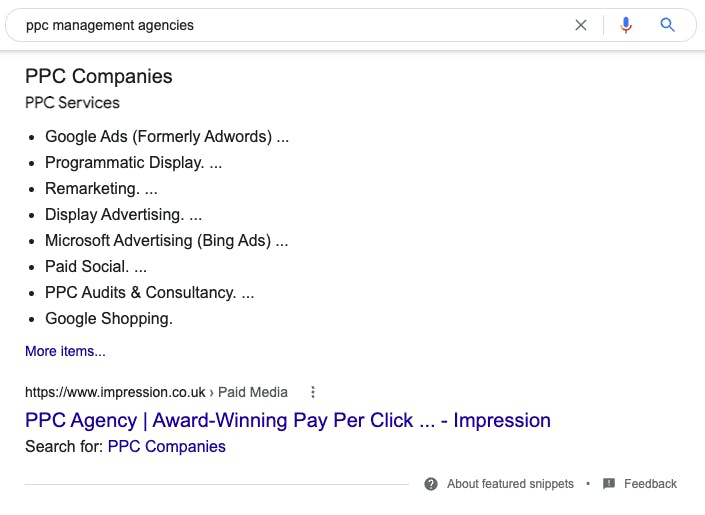This screenshot has height=515, width=705.
Task: Select Google Shopping list item
Action: 109,319
